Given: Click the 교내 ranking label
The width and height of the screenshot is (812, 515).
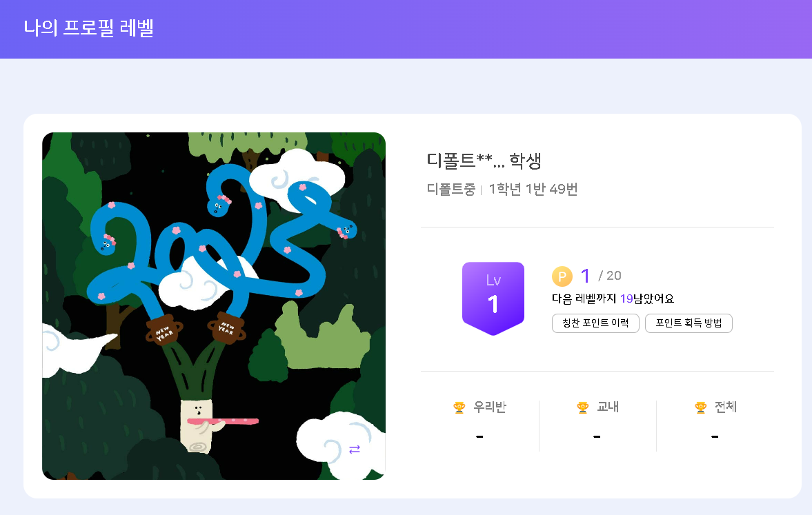Looking at the screenshot, I should click(608, 407).
